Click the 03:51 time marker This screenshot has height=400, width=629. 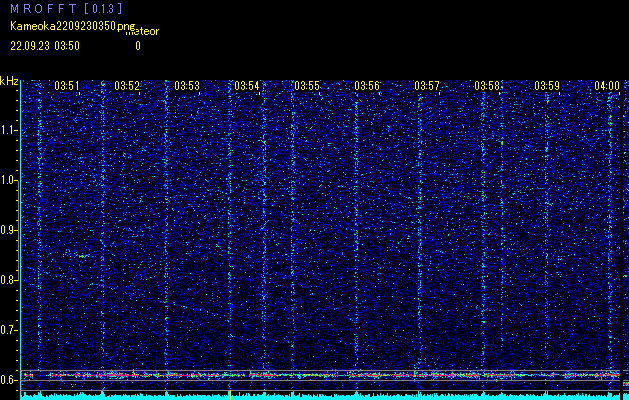tap(67, 86)
